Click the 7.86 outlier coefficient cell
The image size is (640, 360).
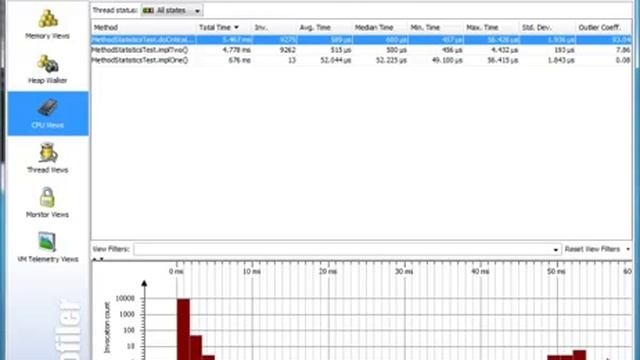[623, 50]
